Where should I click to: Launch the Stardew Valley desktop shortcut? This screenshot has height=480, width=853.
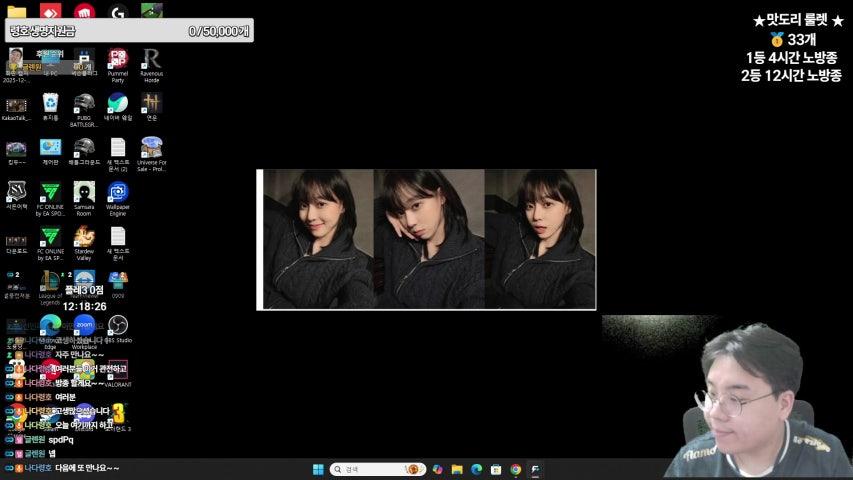84,237
